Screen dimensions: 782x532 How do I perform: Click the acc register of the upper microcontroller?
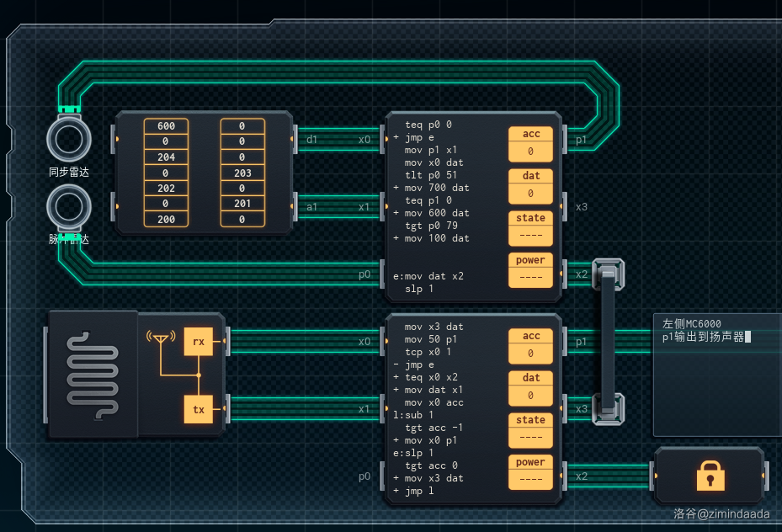[x=530, y=143]
